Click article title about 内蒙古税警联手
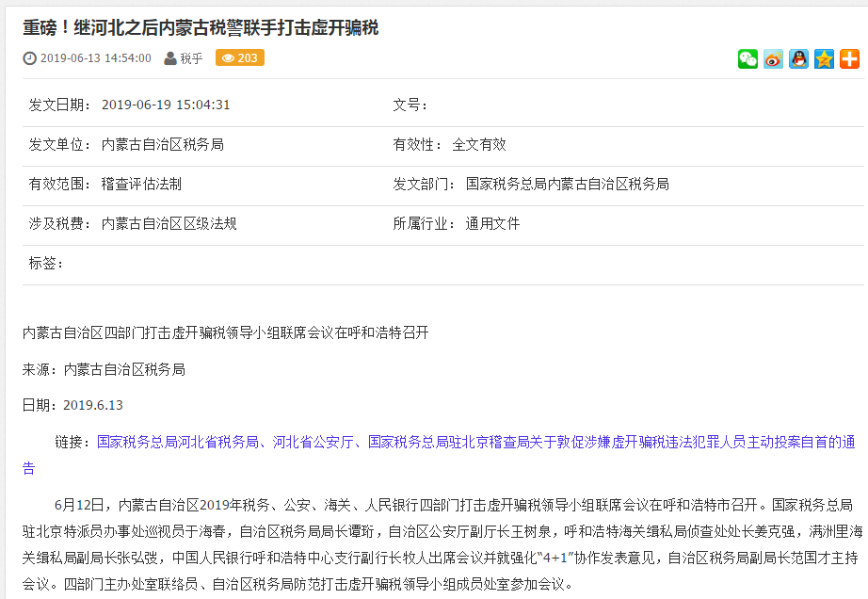Screen dimensions: 868x599 pos(201,27)
